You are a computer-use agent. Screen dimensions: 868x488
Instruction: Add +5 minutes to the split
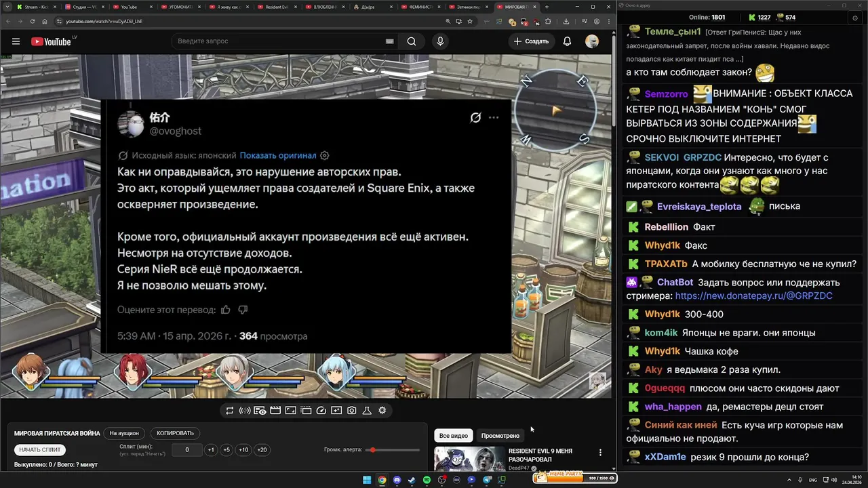click(226, 450)
